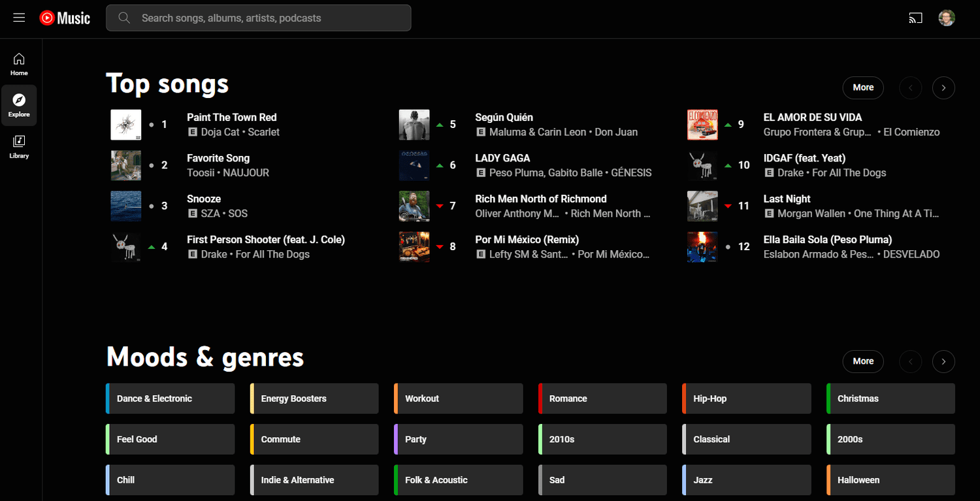
Task: Play Snooze album thumbnail
Action: tap(126, 206)
